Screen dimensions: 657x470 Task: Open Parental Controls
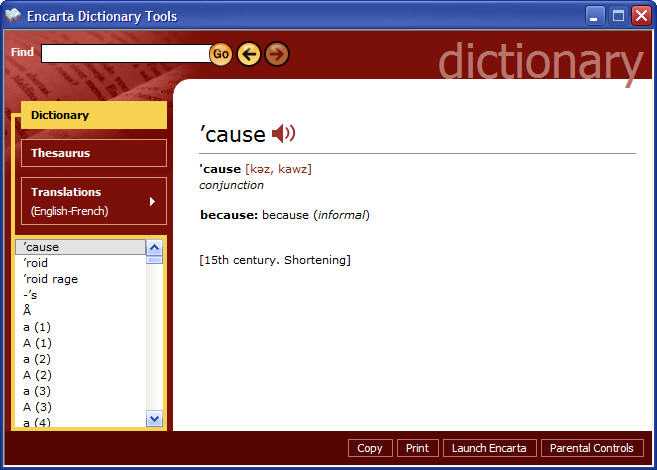click(x=592, y=448)
